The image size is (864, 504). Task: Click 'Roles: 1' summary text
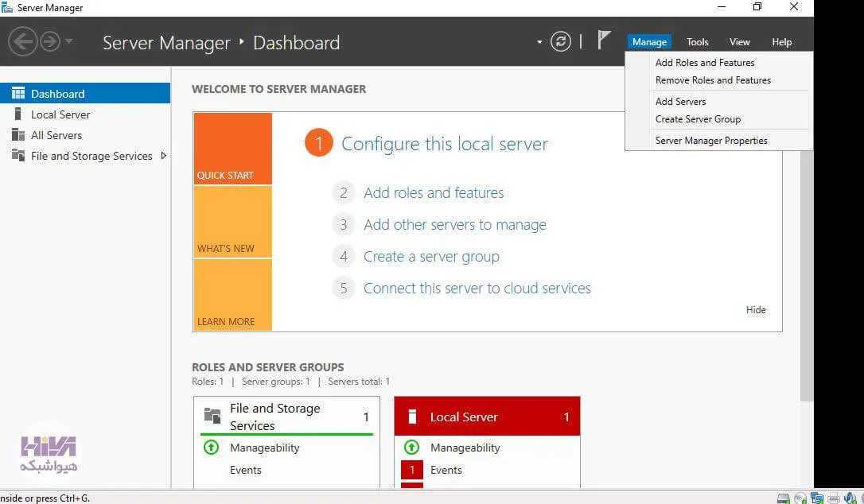pos(208,382)
